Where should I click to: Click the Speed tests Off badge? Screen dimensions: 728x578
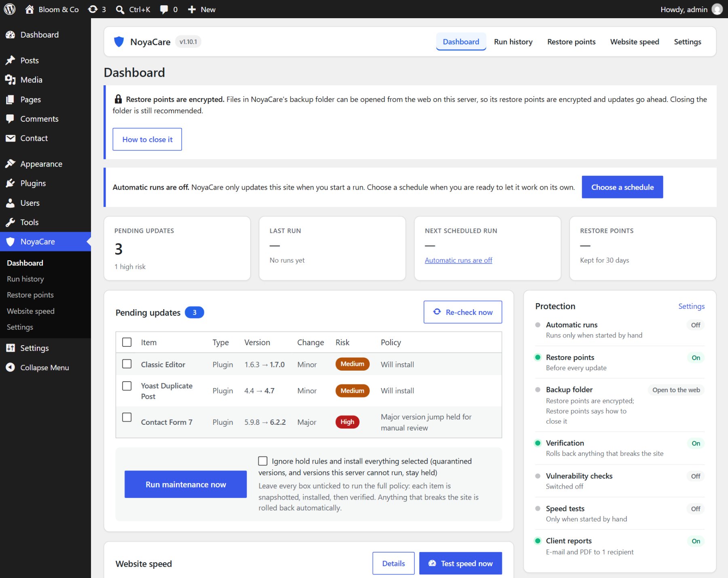tap(696, 509)
